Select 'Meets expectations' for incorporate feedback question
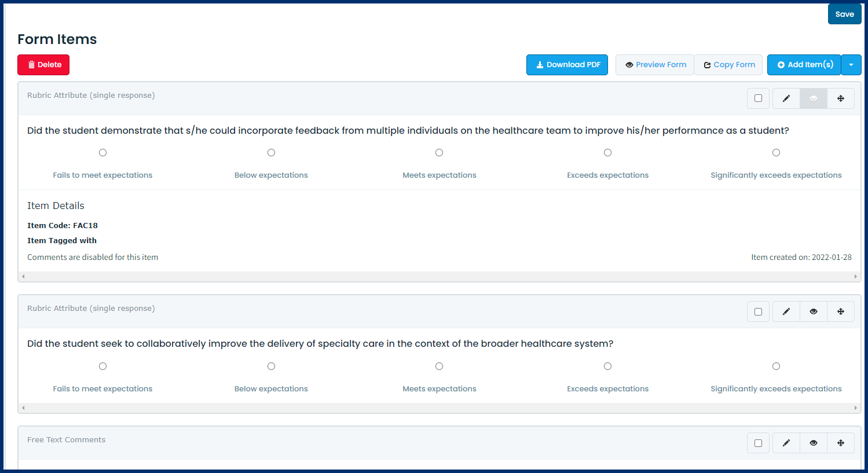The image size is (868, 473). 440,153
